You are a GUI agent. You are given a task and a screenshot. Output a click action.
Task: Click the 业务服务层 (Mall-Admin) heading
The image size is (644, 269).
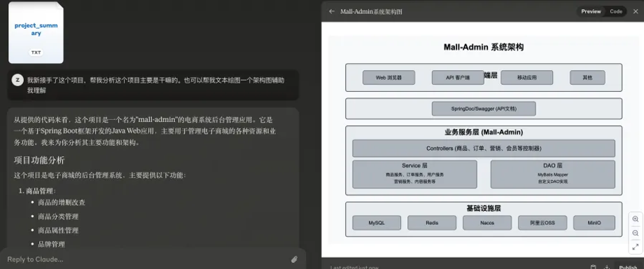484,132
